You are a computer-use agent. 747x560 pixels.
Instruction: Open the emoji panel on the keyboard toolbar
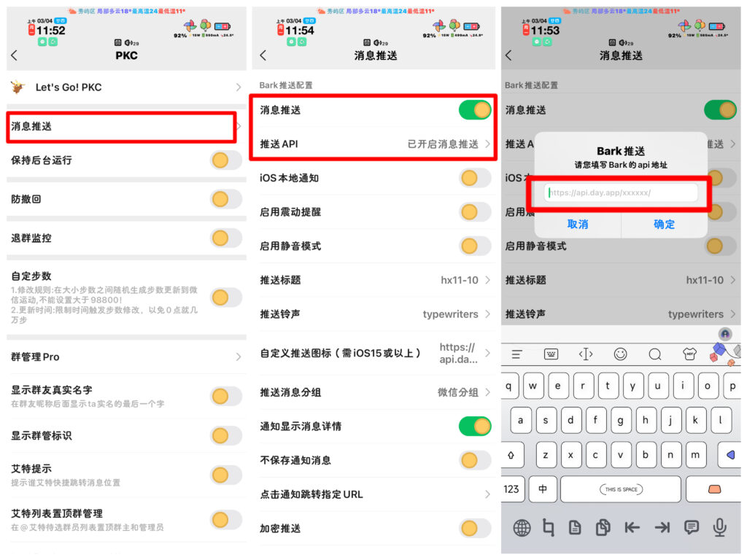click(x=621, y=354)
